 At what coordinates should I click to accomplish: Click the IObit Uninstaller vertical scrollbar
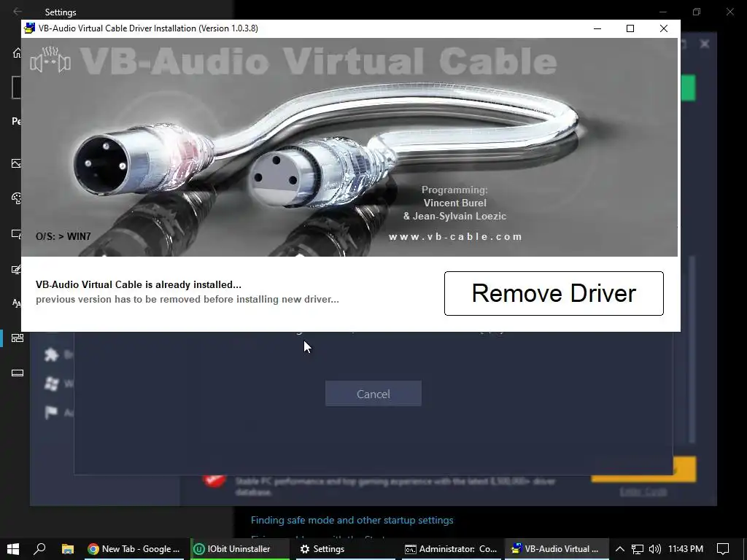(692, 350)
